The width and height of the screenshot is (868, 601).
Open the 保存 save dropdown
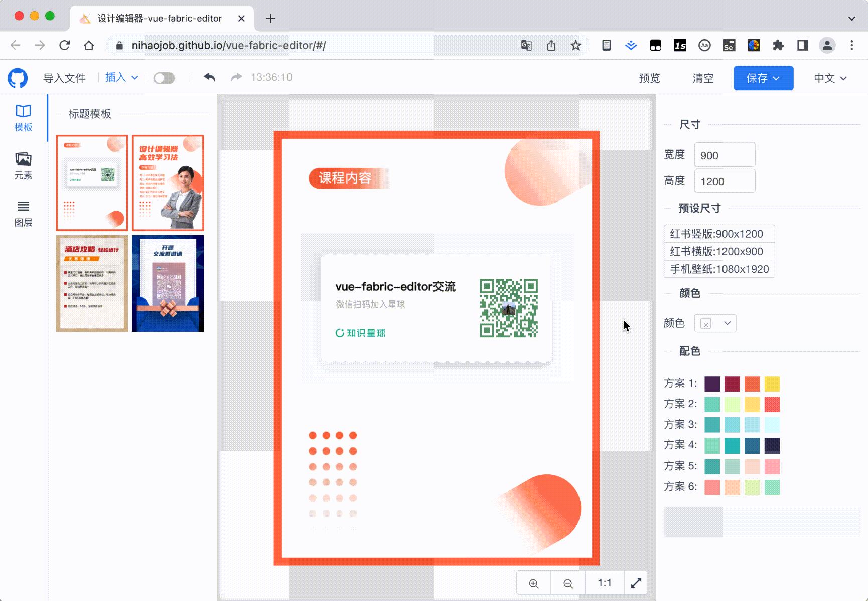763,78
